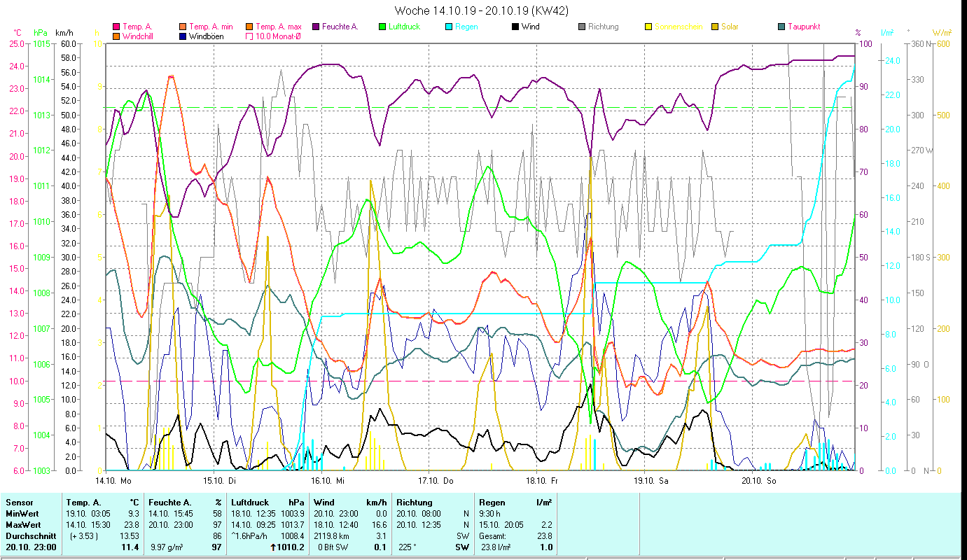Click the 'Sonnenschein' legend label

pyautogui.click(x=678, y=27)
